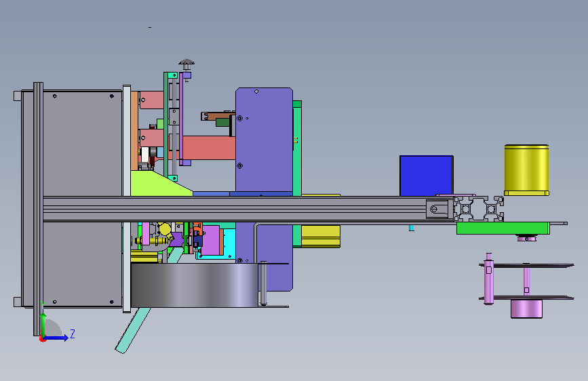Image resolution: width=588 pixels, height=381 pixels.
Task: Select the lime green triangular bracket
Action: pyautogui.click(x=157, y=184)
